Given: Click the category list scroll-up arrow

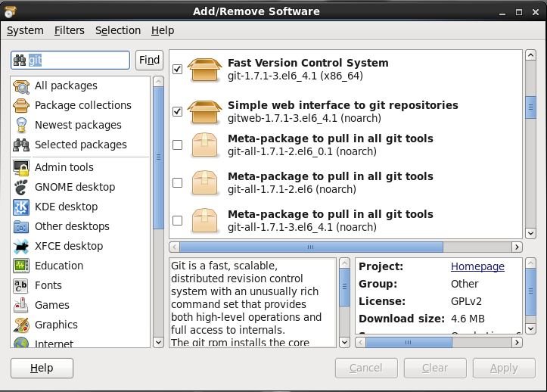Looking at the screenshot, I should pyautogui.click(x=158, y=82).
